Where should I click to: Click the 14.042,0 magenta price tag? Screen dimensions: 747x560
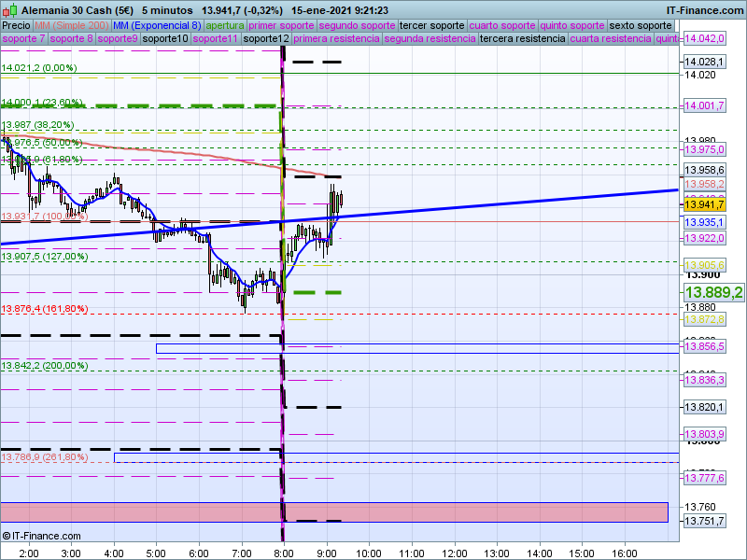click(x=704, y=39)
